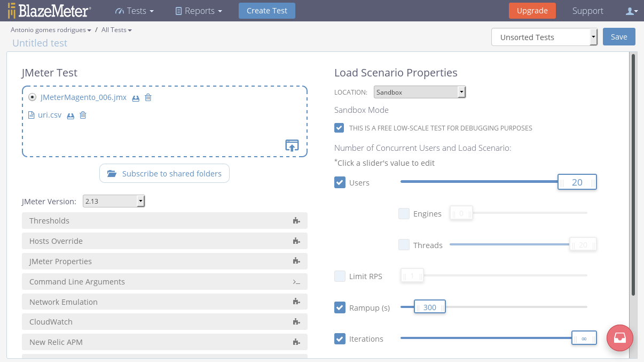
Task: Download the uri.csv file
Action: (70, 115)
